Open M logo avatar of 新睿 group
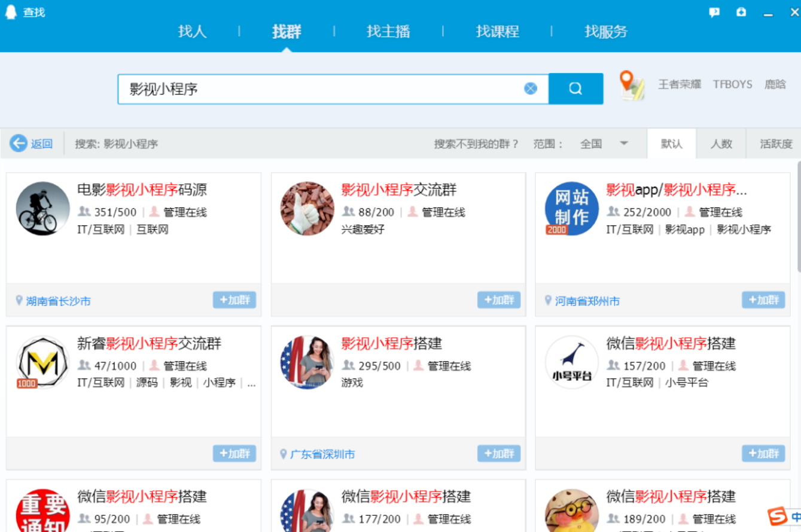 click(43, 362)
